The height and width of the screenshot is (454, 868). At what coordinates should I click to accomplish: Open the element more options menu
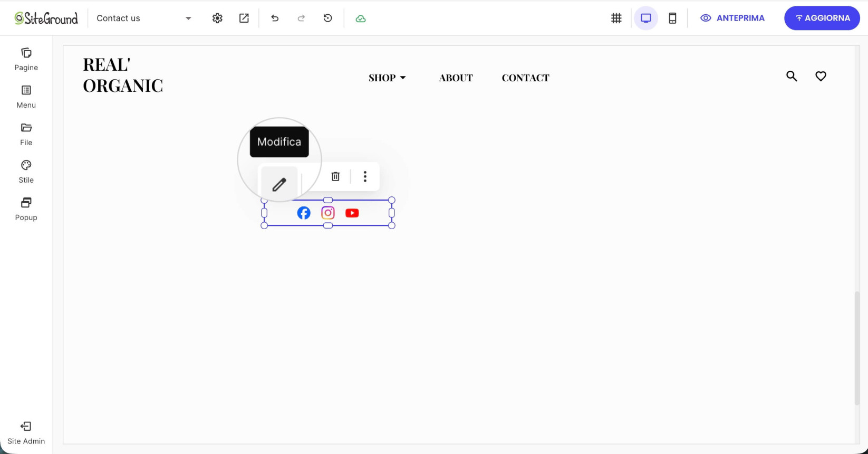(365, 176)
